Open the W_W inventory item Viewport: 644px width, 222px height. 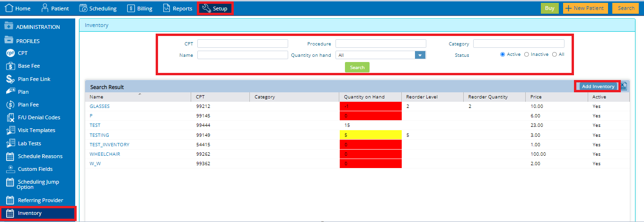point(95,163)
